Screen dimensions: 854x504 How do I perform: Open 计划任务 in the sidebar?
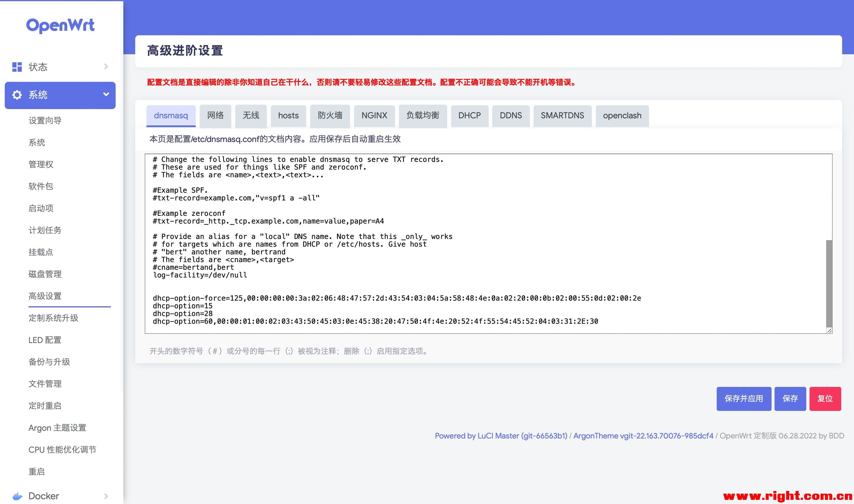pos(45,230)
